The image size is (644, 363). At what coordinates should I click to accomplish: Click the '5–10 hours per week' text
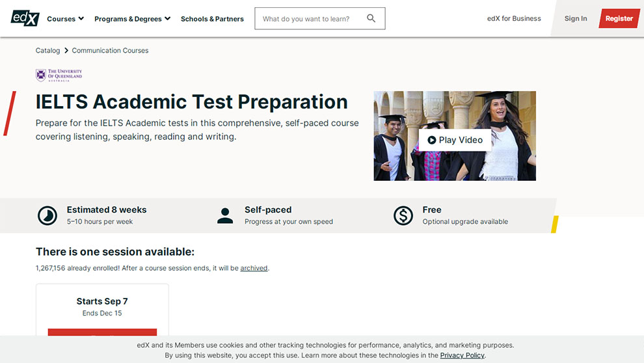[100, 222]
